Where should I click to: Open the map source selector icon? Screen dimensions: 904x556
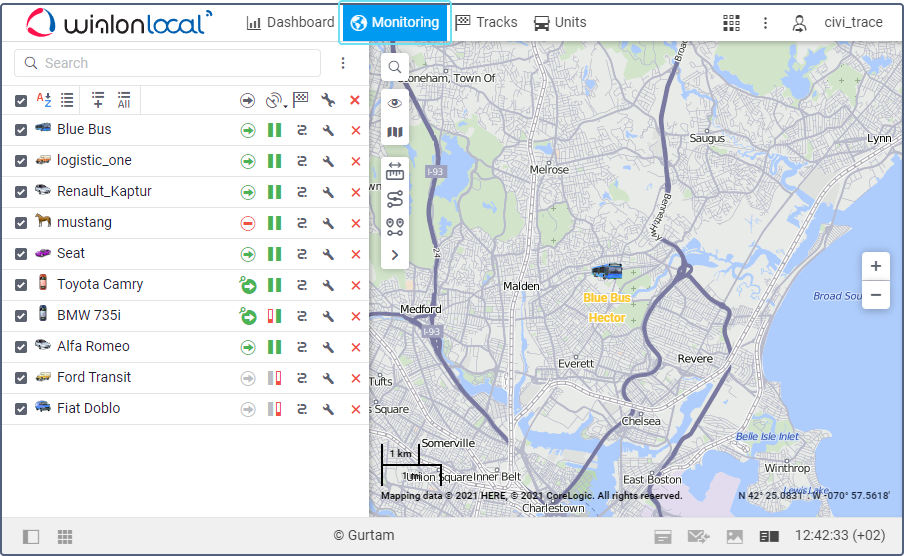[x=395, y=132]
